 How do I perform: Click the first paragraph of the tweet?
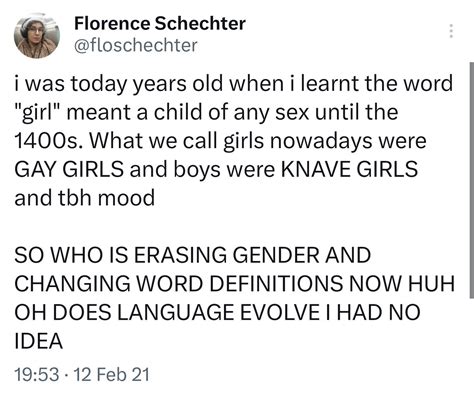[x=234, y=141]
